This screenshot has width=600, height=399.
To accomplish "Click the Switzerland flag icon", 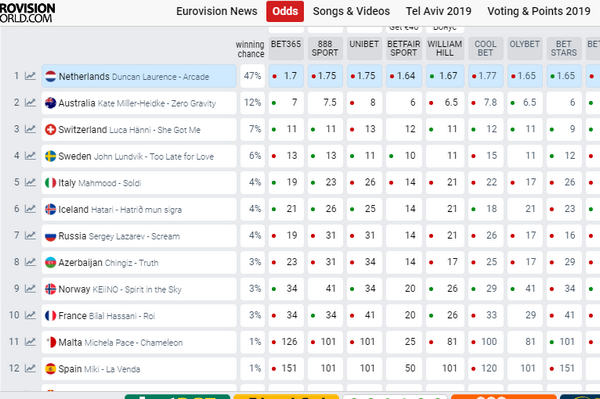I will click(x=51, y=130).
